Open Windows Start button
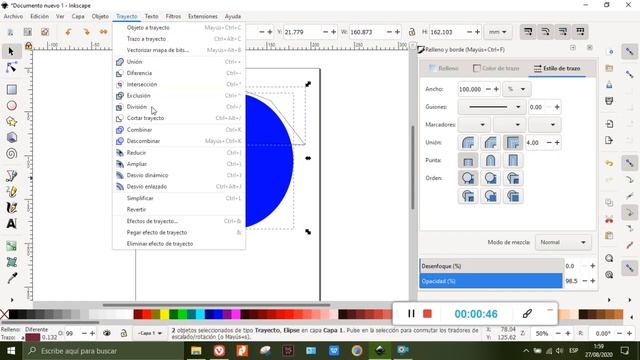 [x=11, y=351]
